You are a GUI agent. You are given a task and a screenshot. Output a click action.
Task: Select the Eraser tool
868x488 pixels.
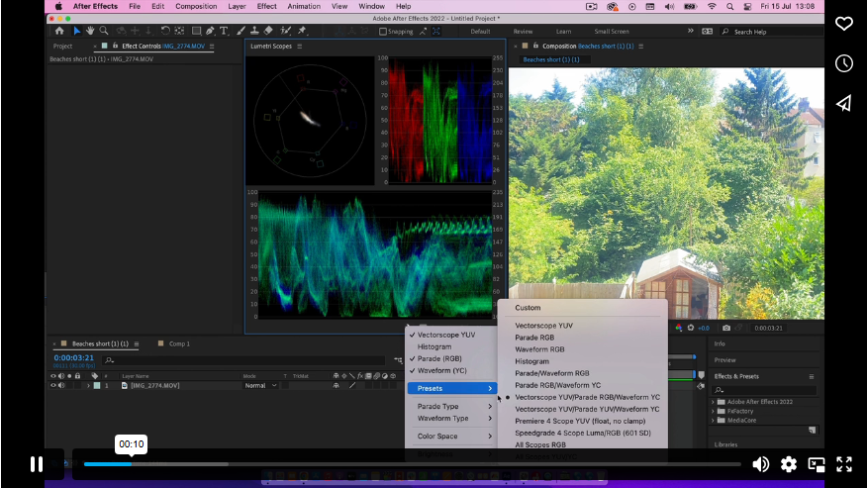tap(268, 31)
